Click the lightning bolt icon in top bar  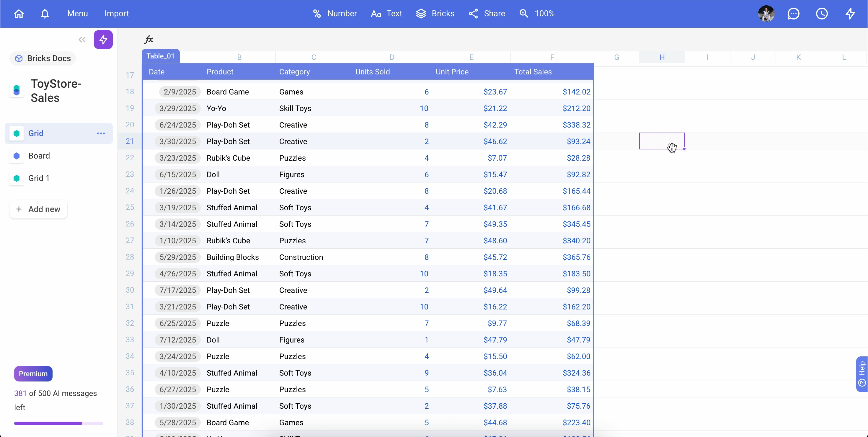[850, 14]
